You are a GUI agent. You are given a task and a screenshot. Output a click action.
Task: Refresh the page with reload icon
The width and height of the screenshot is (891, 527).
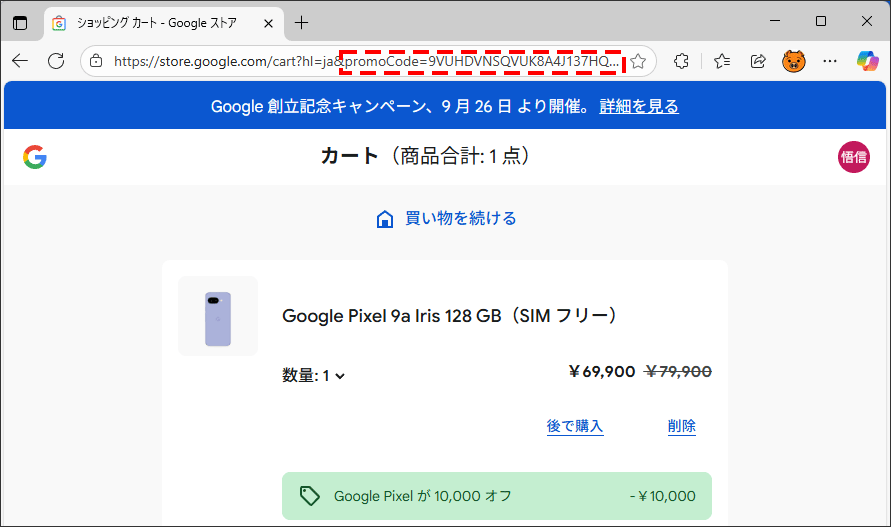(x=56, y=61)
